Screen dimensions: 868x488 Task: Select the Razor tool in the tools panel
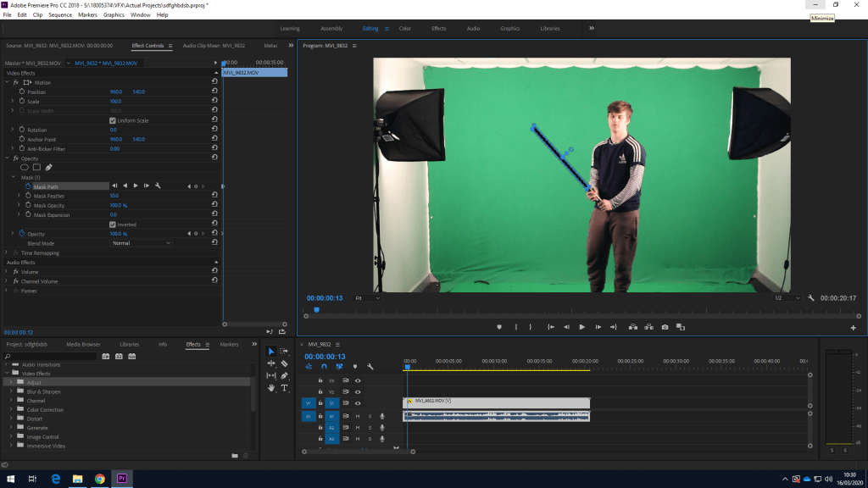tap(284, 363)
